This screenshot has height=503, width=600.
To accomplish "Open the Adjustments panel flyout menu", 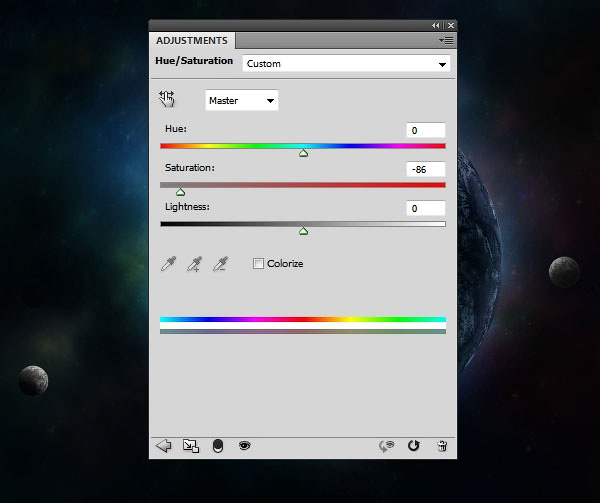I will pos(446,40).
